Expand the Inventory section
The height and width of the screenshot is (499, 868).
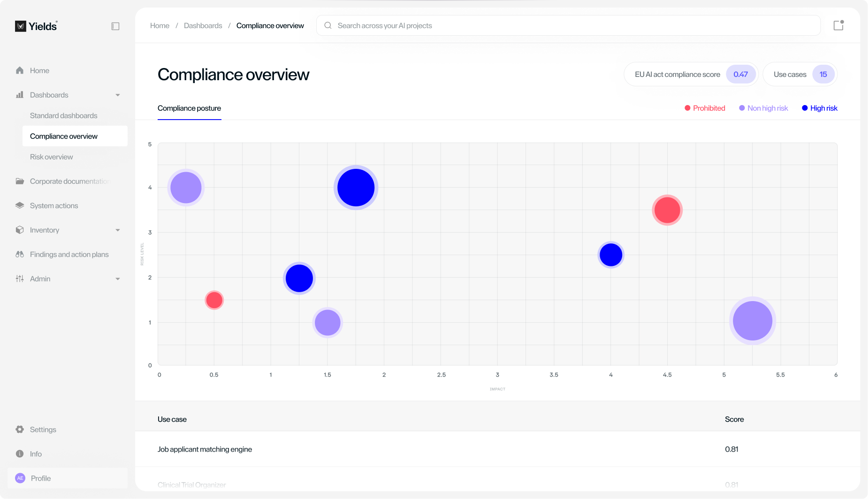[118, 230]
